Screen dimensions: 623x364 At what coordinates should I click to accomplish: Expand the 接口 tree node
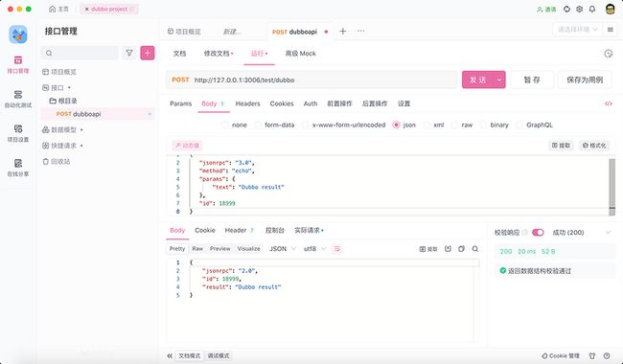pos(70,88)
